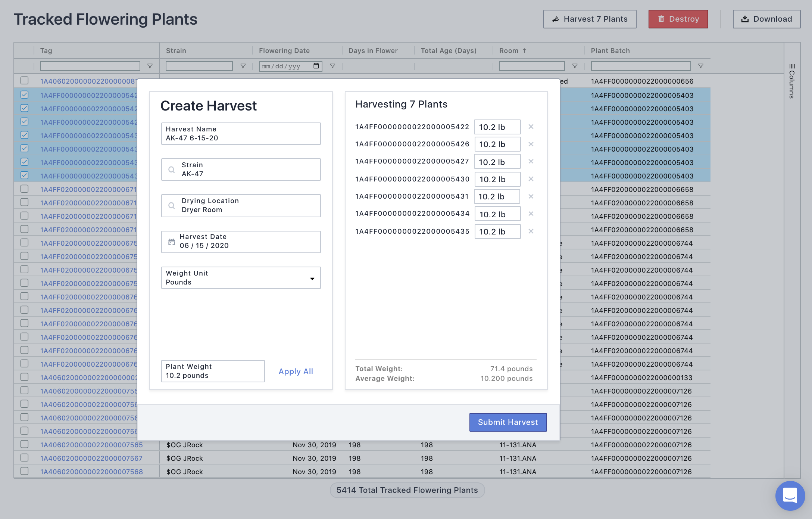
Task: Click the Room filter text box
Action: coord(532,66)
